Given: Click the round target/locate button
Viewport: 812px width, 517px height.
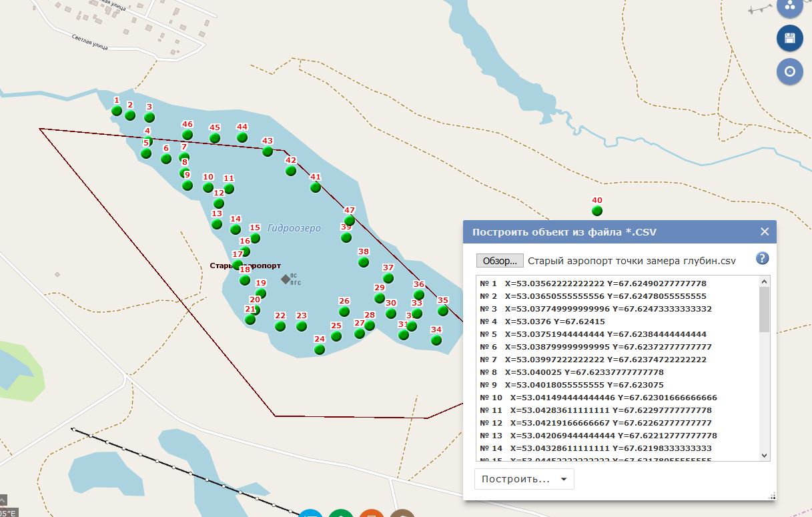Looking at the screenshot, I should [790, 71].
